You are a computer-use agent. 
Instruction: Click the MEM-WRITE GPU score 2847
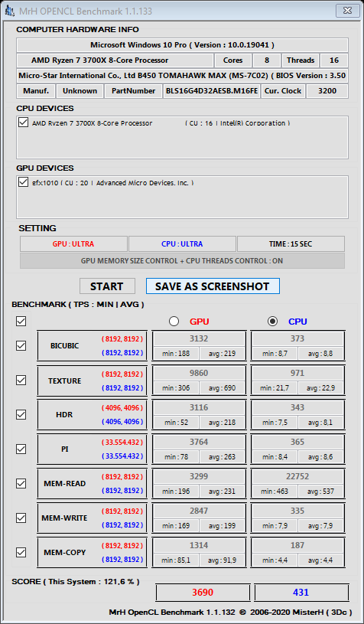pyautogui.click(x=199, y=511)
